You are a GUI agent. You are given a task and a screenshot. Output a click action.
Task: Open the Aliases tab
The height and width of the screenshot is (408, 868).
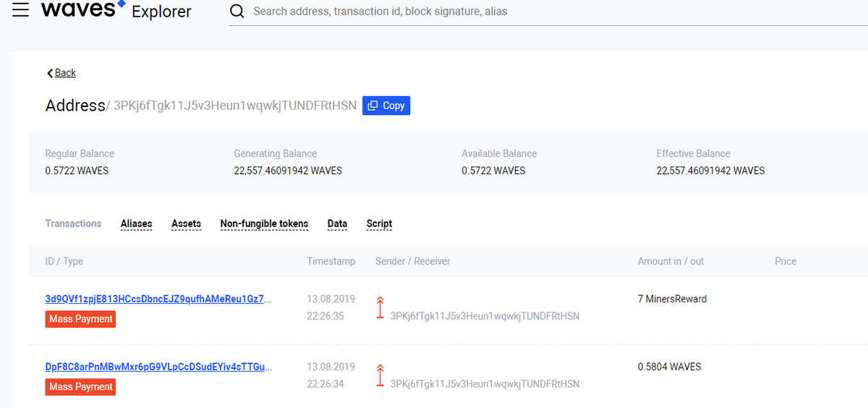click(x=136, y=224)
